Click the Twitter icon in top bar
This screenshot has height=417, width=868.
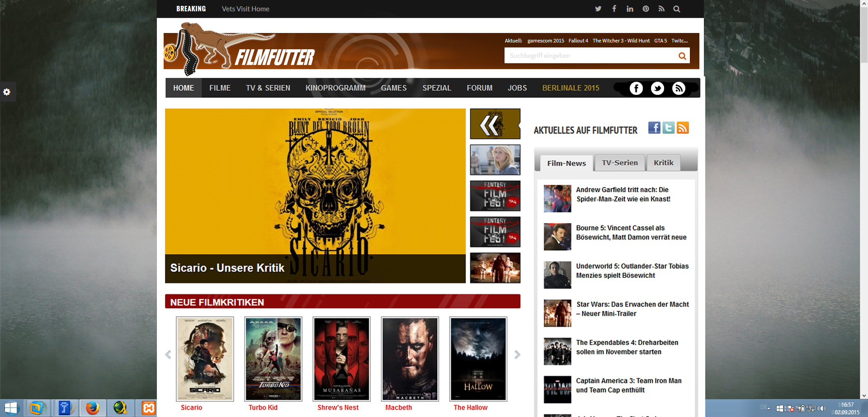(598, 9)
